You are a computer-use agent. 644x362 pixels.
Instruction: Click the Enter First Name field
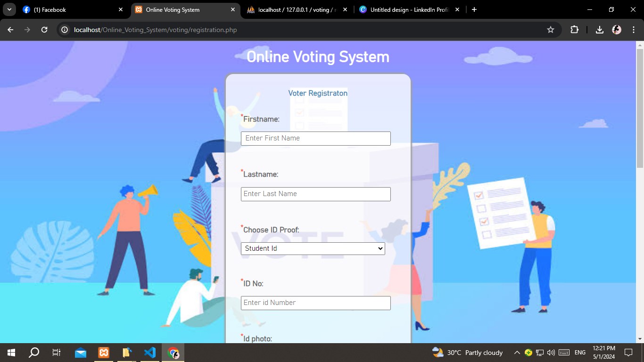tap(315, 138)
